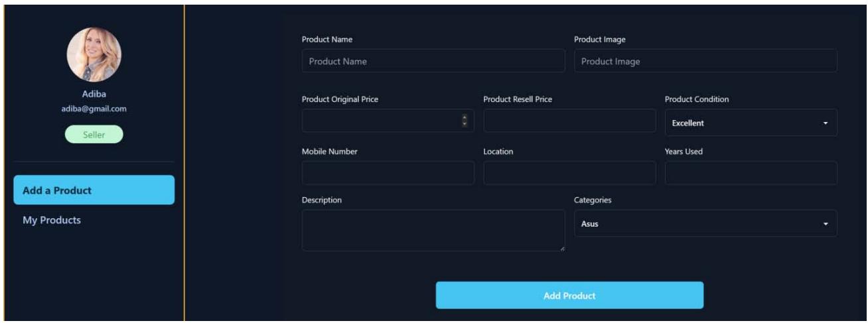The height and width of the screenshot is (323, 868).
Task: Click the Product Image input field
Action: click(705, 61)
